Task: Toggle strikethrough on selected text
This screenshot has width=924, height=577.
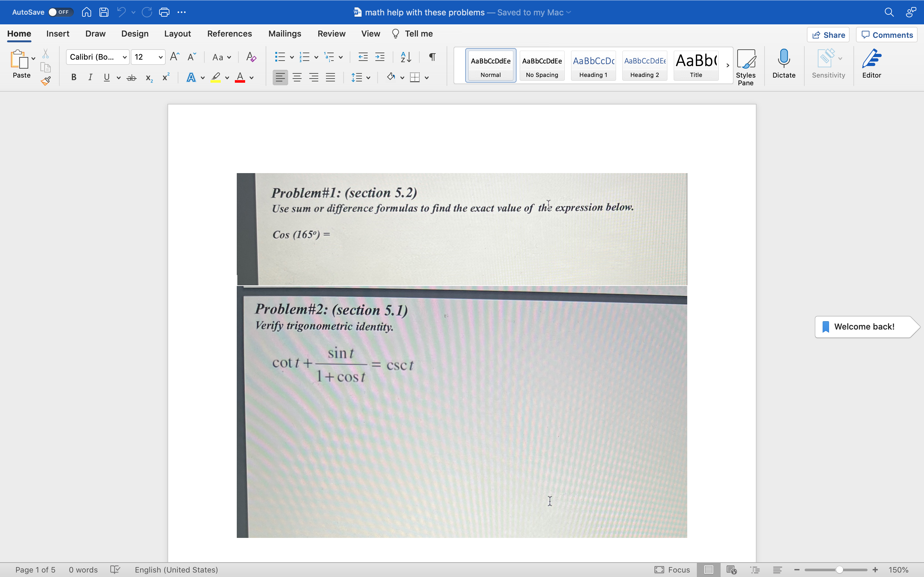Action: point(131,78)
